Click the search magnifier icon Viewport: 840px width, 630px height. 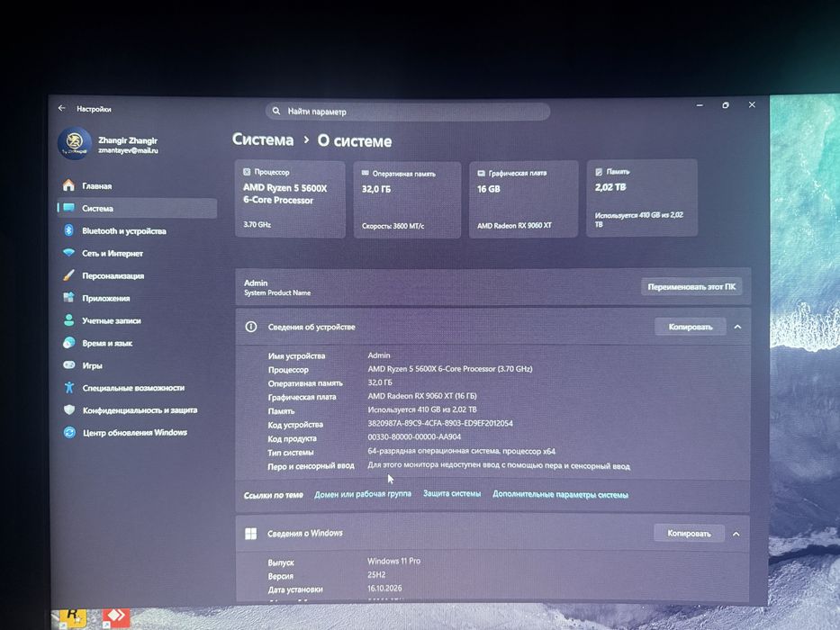coord(275,111)
